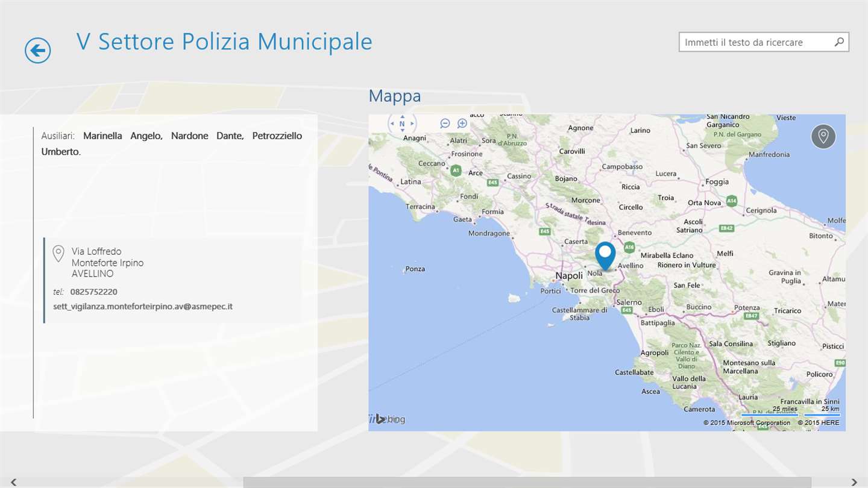Go back with the circled arrow button

(x=37, y=50)
